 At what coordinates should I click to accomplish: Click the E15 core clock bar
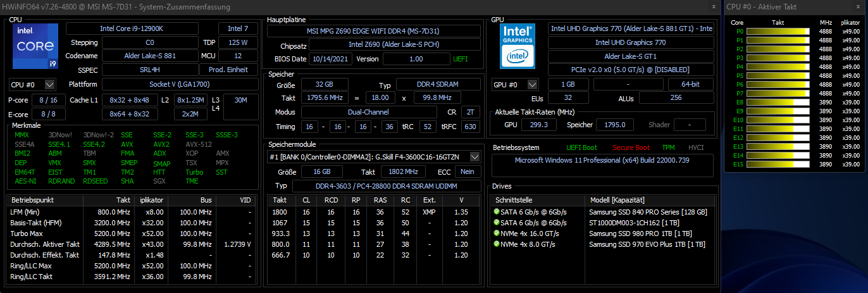pyautogui.click(x=779, y=164)
